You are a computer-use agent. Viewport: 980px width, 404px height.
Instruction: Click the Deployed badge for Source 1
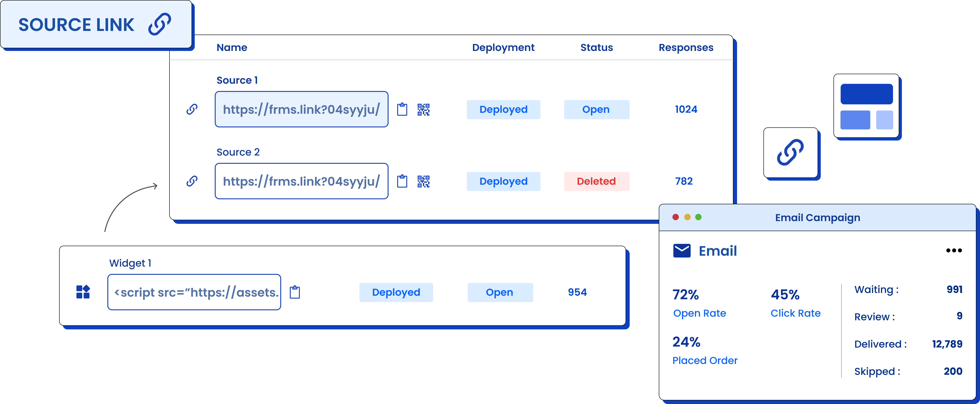(503, 110)
